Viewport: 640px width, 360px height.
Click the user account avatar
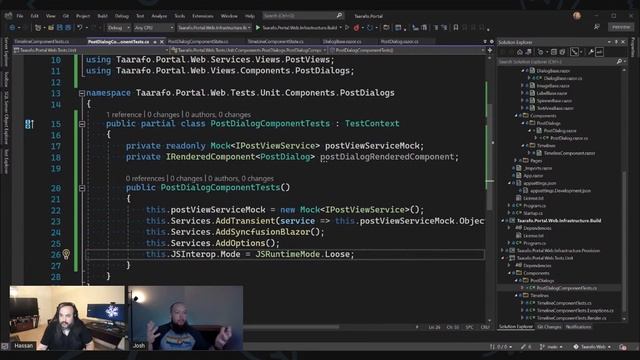[577, 16]
